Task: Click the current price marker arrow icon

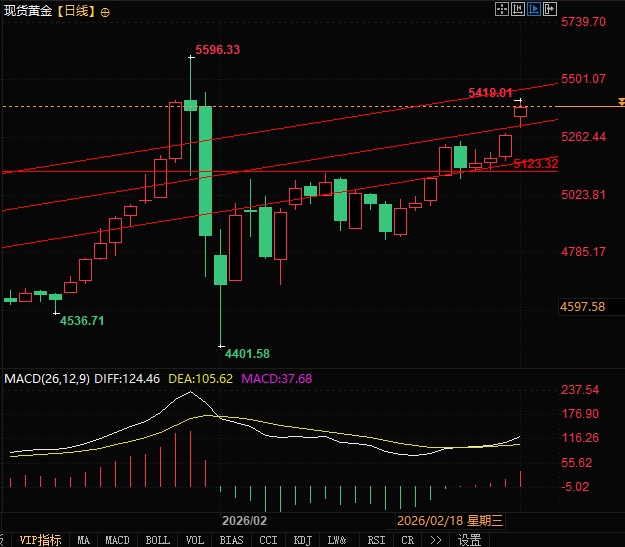Action: pos(621,102)
